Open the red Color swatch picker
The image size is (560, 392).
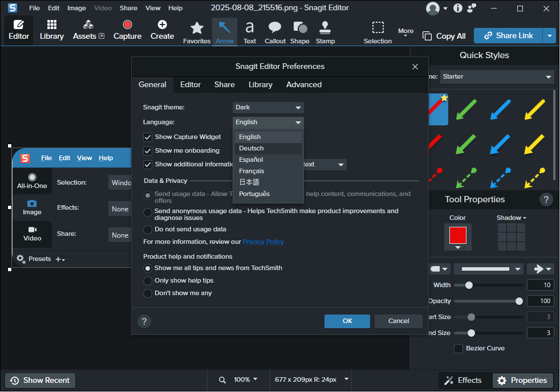tap(458, 237)
